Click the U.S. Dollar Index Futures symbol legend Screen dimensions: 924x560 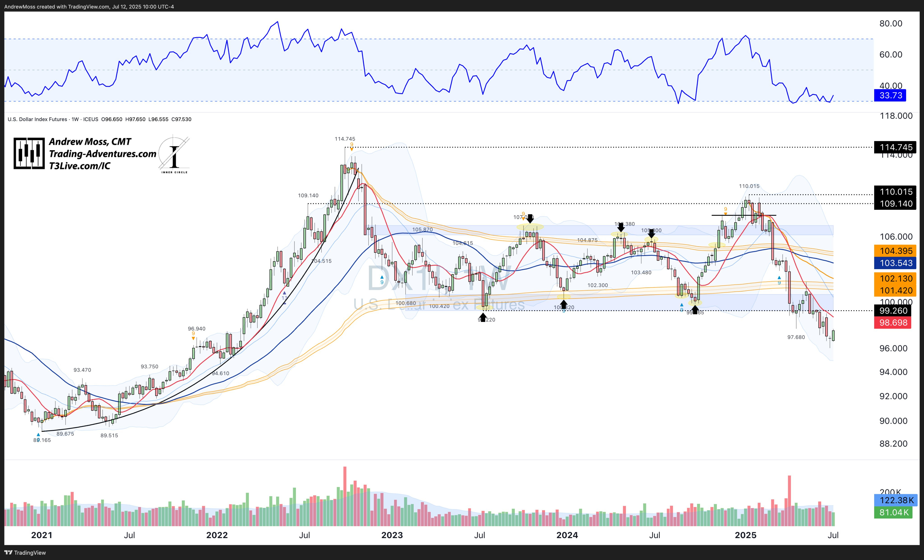[x=37, y=119]
